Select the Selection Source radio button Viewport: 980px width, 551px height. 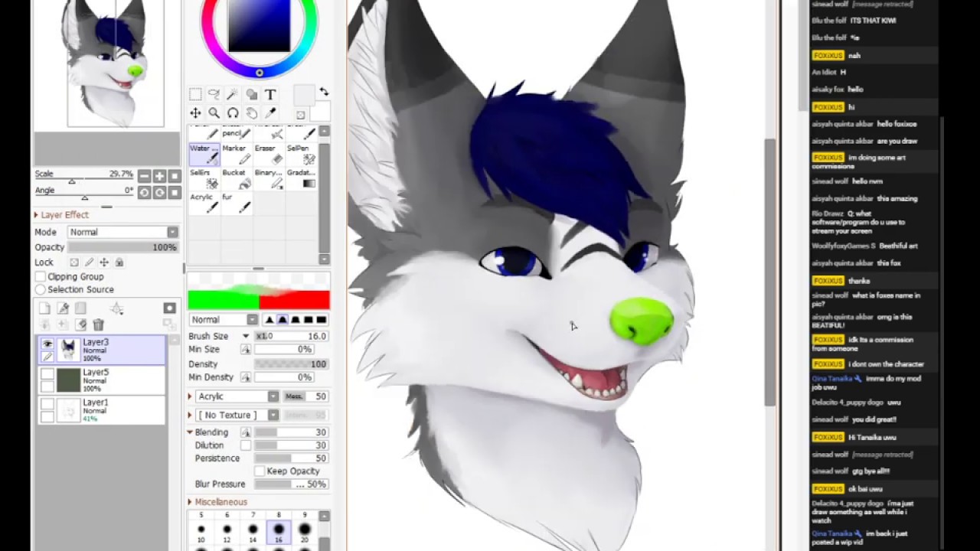point(41,289)
